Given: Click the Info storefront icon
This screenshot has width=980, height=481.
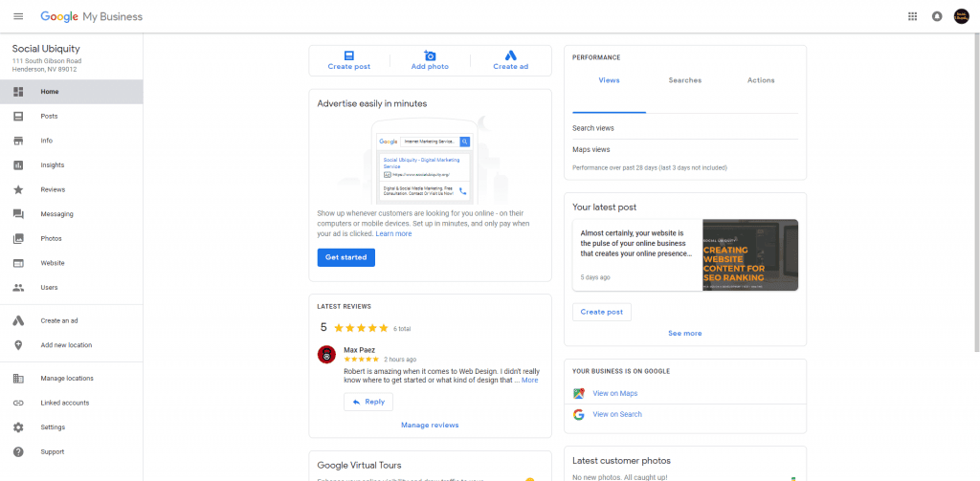Looking at the screenshot, I should (18, 141).
